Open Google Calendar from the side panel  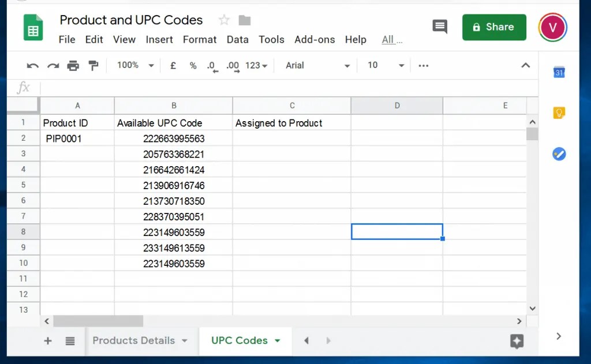tap(558, 72)
